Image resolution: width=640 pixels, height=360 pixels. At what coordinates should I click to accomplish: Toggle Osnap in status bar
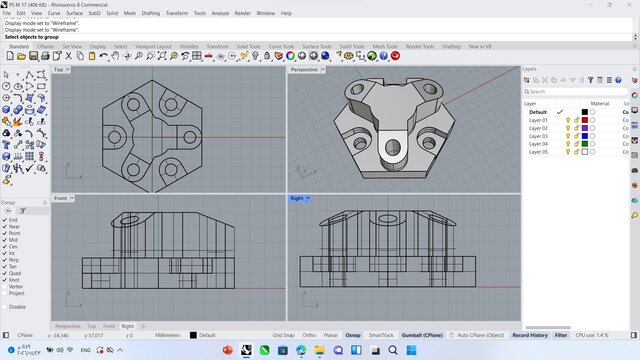[x=353, y=335]
